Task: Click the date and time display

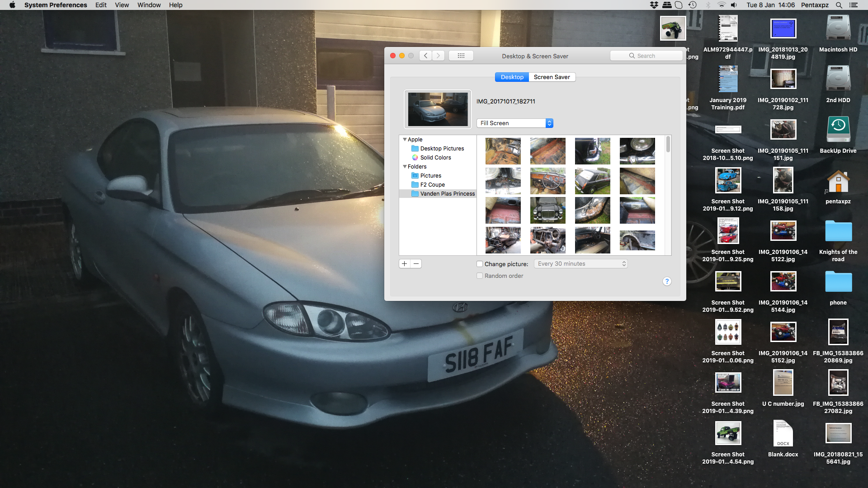Action: tap(770, 5)
